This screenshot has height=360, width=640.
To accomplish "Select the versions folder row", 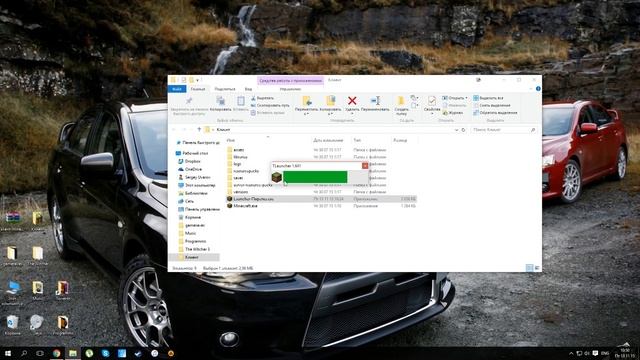I will [321, 192].
